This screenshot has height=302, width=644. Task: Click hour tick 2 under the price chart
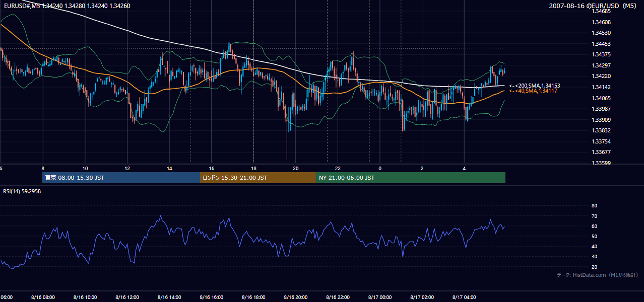[422, 168]
